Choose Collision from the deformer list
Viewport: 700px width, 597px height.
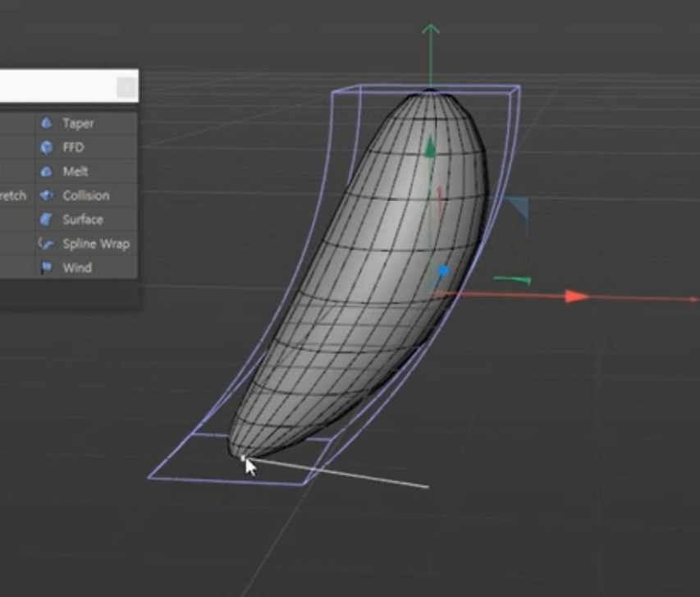[x=85, y=195]
